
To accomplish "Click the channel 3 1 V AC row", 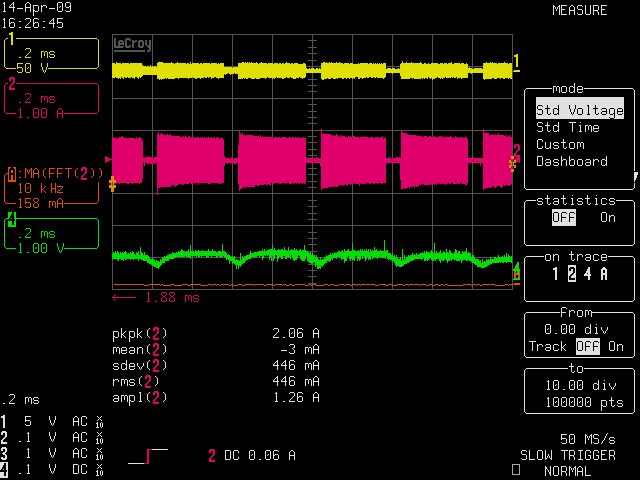I will click(x=52, y=453).
